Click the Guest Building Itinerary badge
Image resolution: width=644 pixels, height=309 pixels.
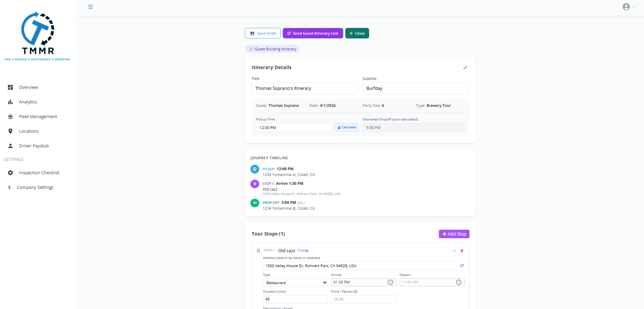coord(272,49)
